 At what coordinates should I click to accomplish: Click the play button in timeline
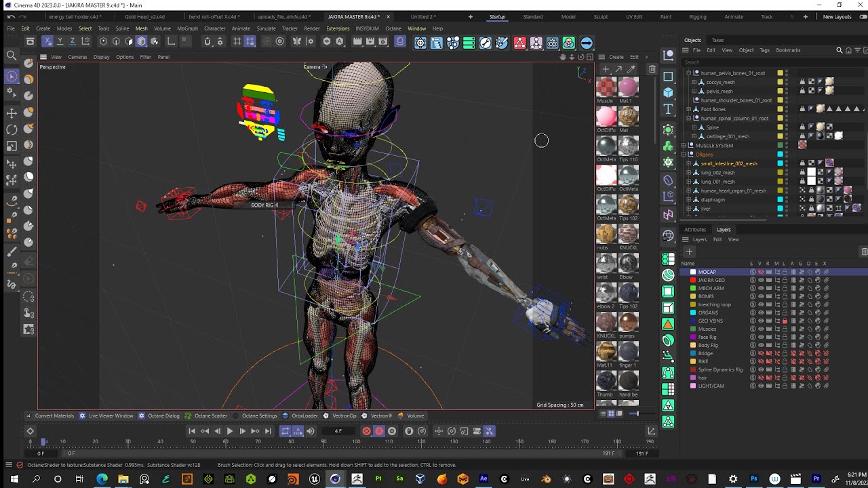(x=229, y=431)
